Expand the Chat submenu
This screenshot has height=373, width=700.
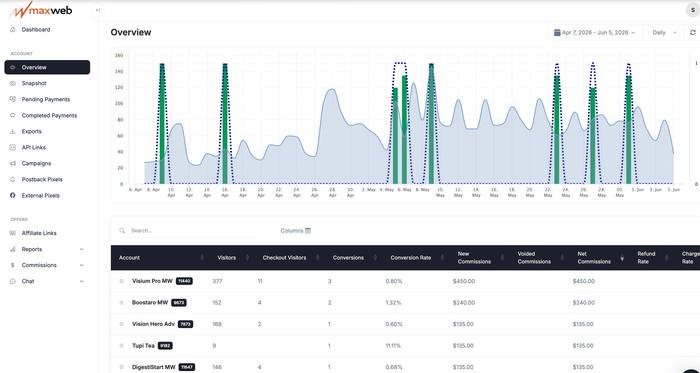(82, 281)
